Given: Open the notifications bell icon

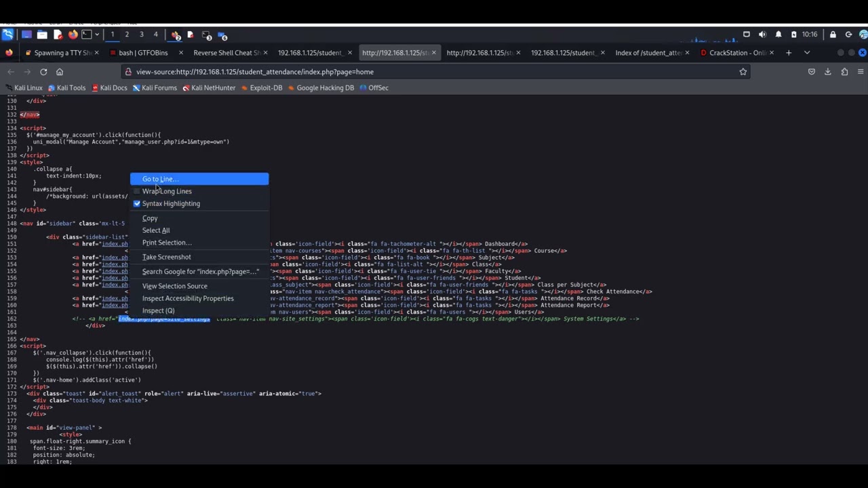Looking at the screenshot, I should tap(778, 35).
